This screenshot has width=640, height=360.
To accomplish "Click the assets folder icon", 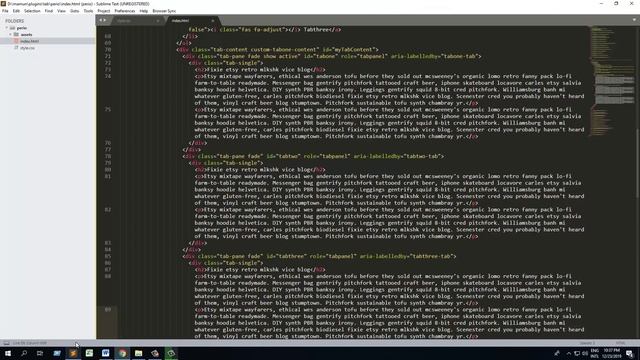I will click(x=16, y=35).
